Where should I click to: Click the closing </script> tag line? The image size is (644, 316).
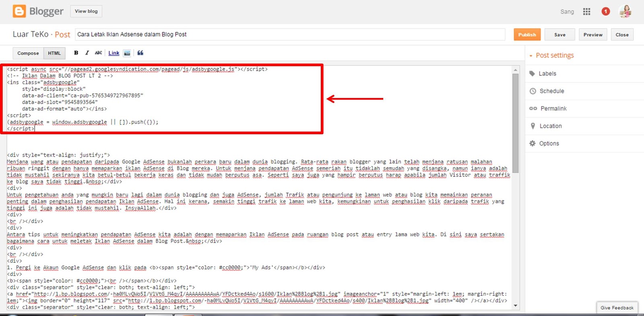coord(21,129)
